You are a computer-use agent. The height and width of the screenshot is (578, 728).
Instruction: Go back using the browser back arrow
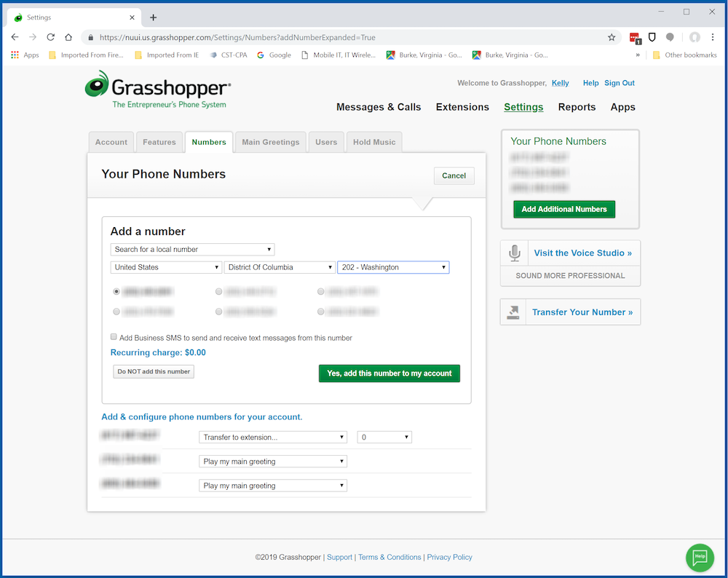pos(15,37)
